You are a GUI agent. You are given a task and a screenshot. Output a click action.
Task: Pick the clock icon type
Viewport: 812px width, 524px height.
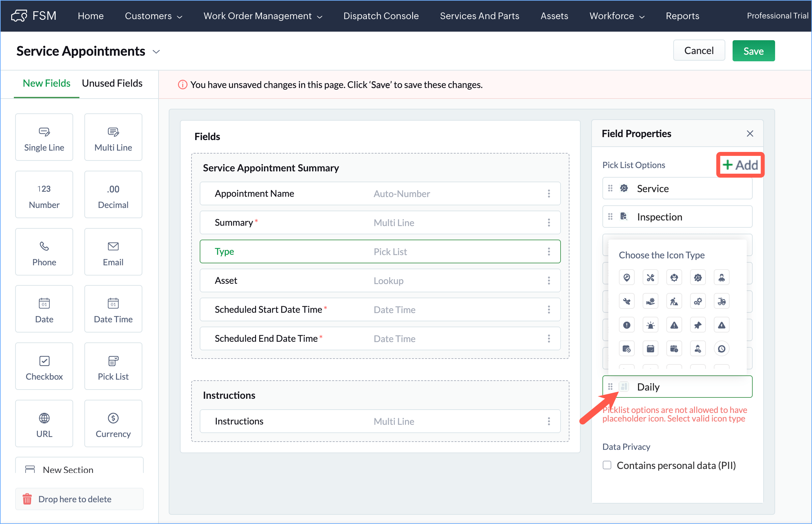721,349
